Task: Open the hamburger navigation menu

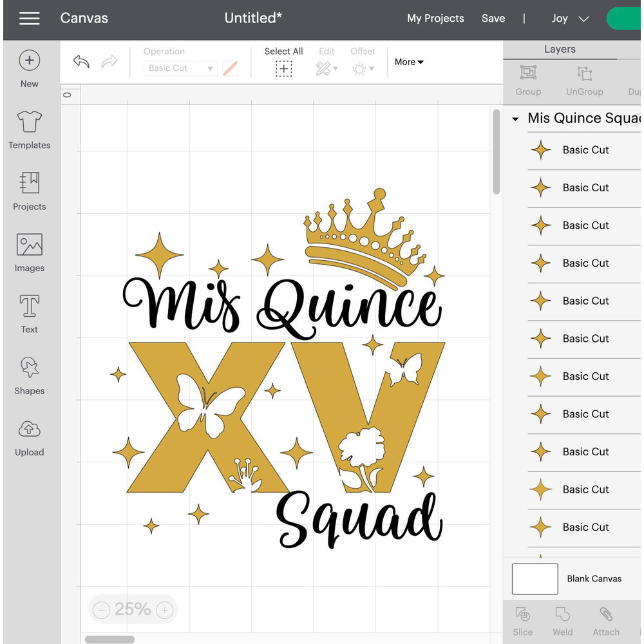Action: coord(29,19)
